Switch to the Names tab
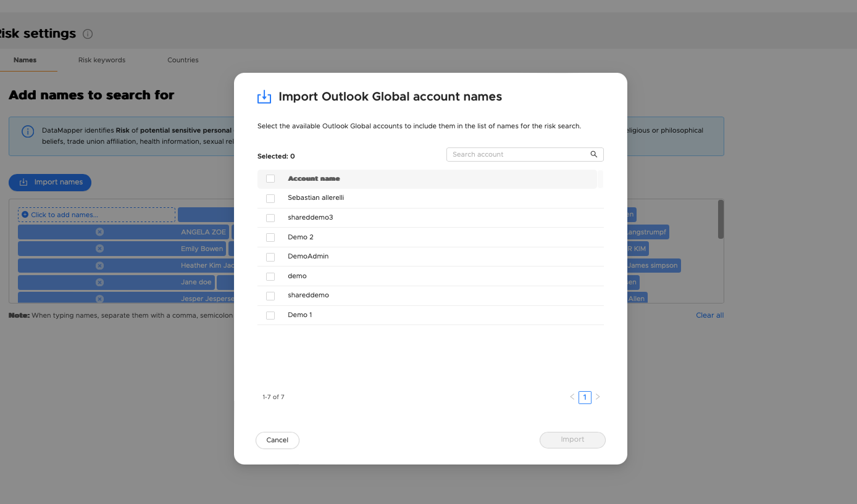The width and height of the screenshot is (857, 504). pyautogui.click(x=25, y=60)
